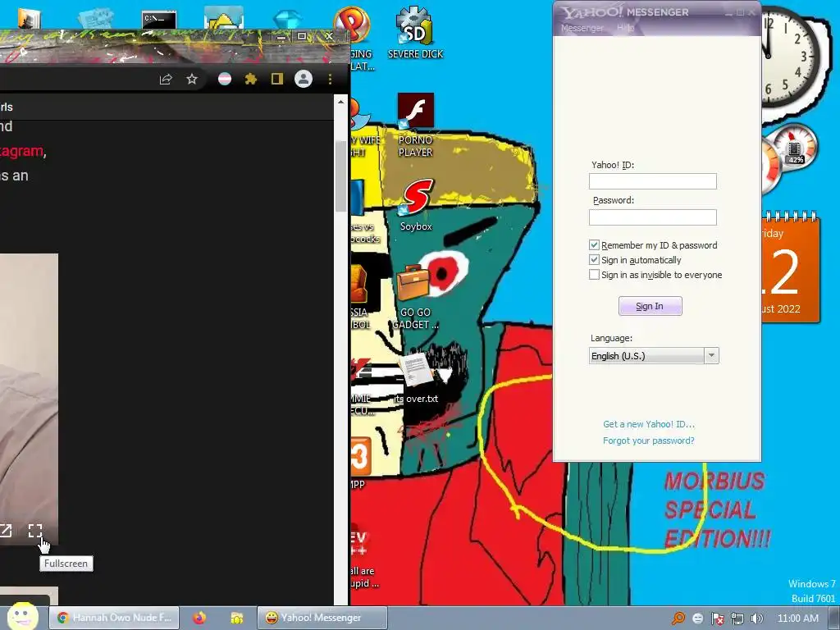
Task: Uncheck Remember my ID & password
Action: point(594,245)
